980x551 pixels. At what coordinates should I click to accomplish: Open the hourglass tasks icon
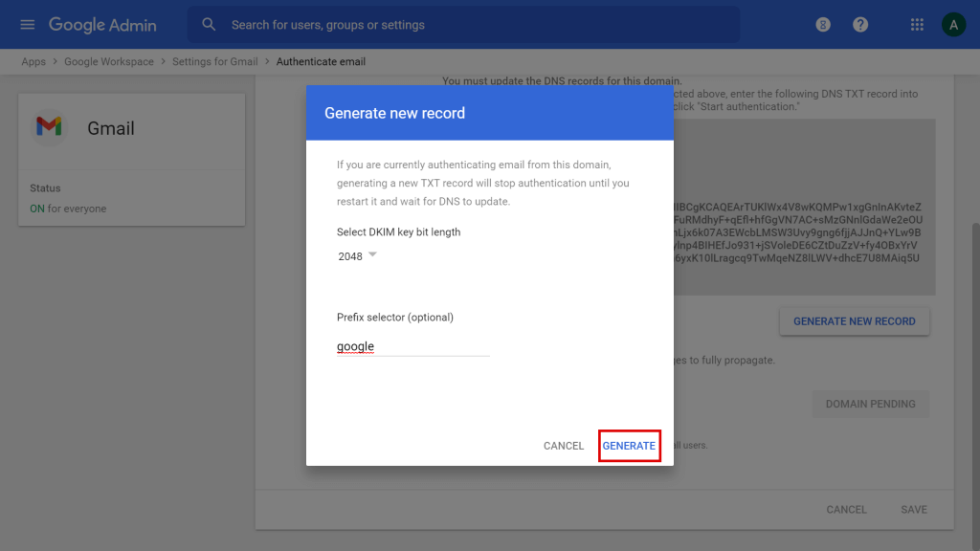(822, 24)
